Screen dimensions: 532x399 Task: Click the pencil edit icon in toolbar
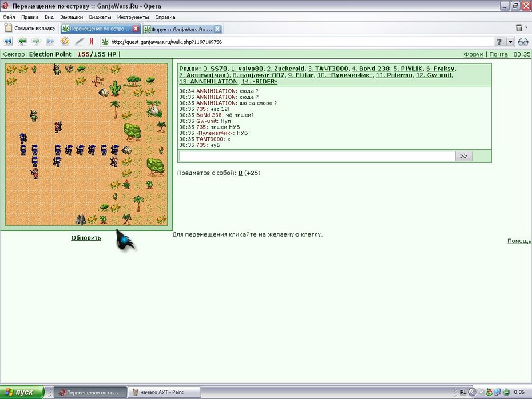point(79,42)
